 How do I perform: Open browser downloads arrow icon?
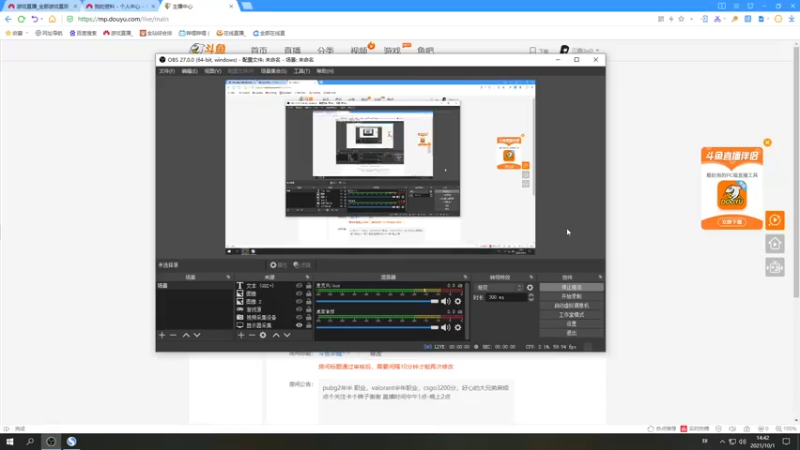(x=791, y=19)
